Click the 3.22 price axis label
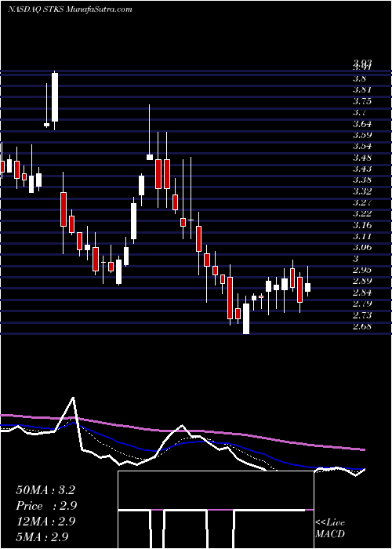This screenshot has height=549, width=392. 362,214
